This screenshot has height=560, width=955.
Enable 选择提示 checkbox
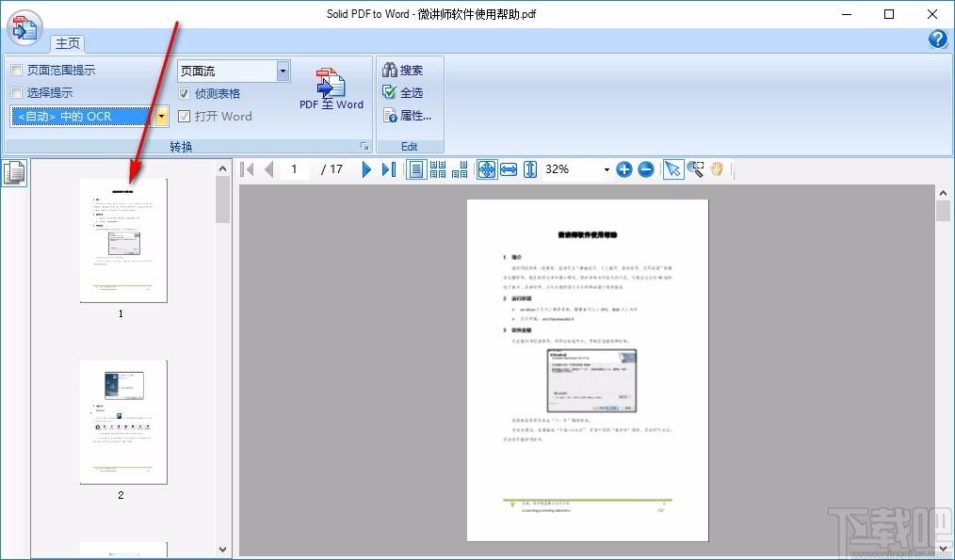tap(16, 93)
